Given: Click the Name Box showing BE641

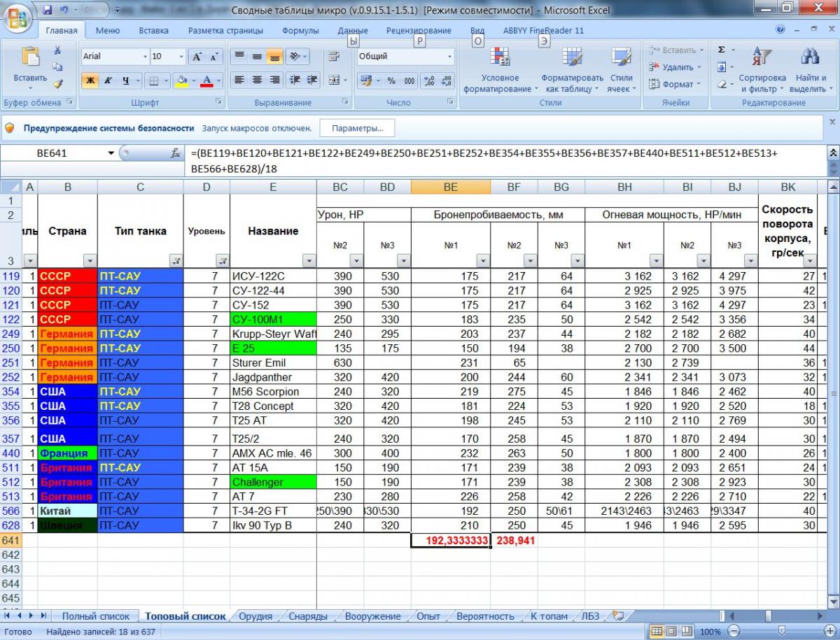Looking at the screenshot, I should pos(52,153).
